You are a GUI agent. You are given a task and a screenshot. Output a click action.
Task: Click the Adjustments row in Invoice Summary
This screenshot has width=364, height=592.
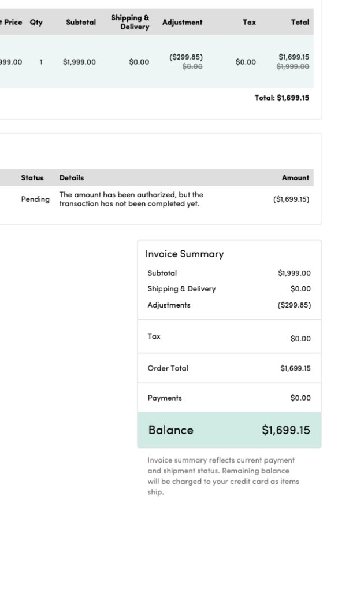pos(229,305)
